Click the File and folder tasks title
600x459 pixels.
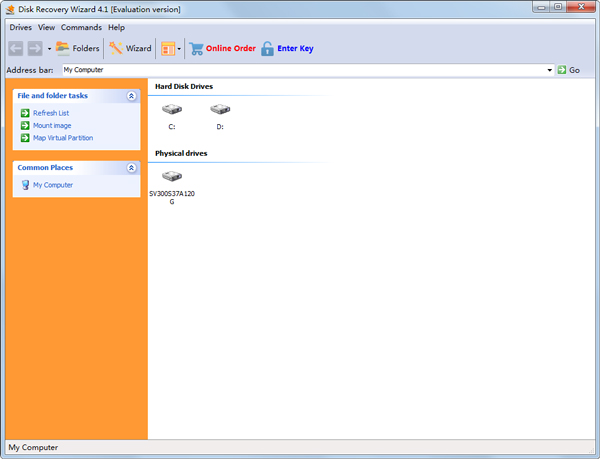click(x=52, y=96)
